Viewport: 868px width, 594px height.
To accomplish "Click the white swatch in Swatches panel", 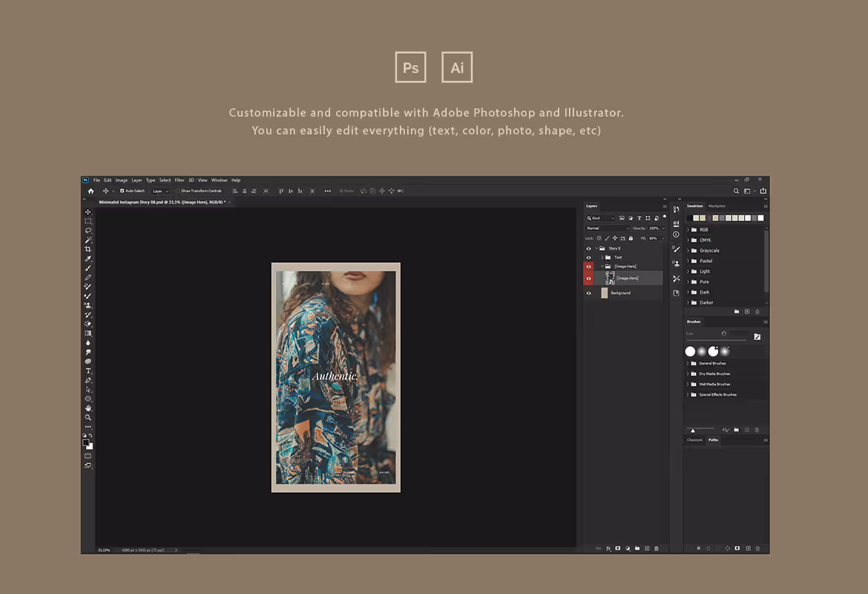I will 760,218.
